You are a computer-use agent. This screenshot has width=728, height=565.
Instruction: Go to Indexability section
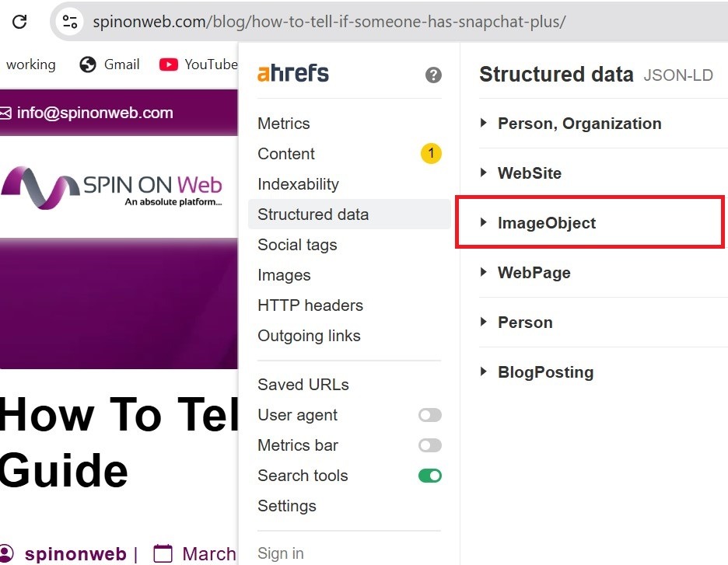point(298,184)
